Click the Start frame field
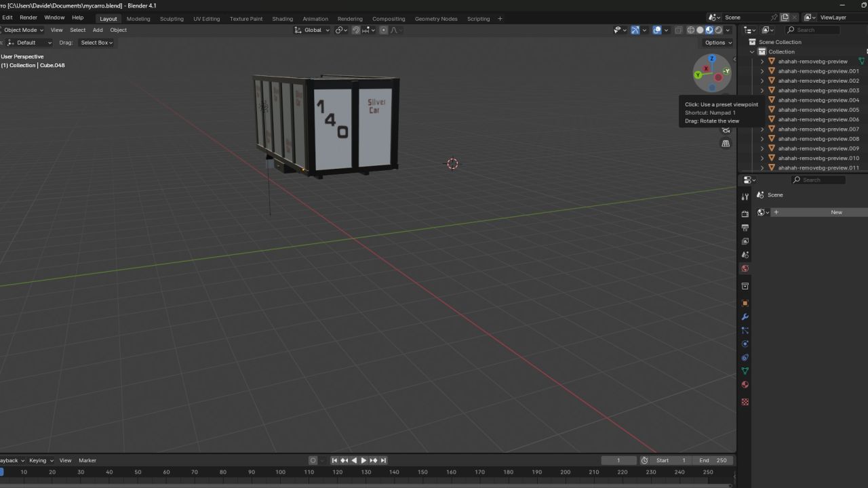Image resolution: width=868 pixels, height=488 pixels. point(671,460)
